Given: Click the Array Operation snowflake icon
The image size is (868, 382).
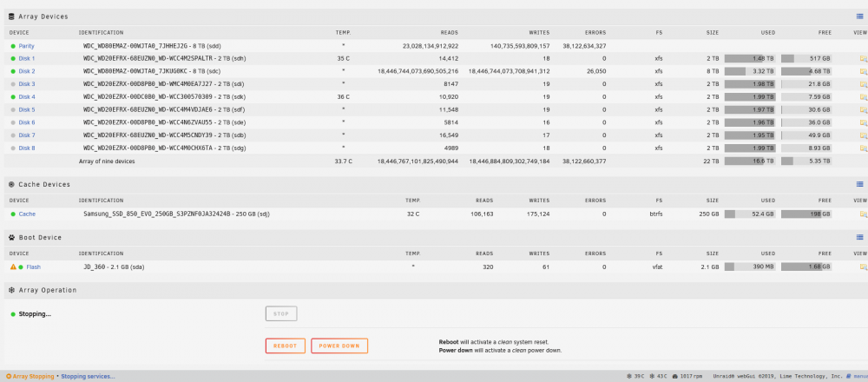Looking at the screenshot, I should [x=12, y=290].
